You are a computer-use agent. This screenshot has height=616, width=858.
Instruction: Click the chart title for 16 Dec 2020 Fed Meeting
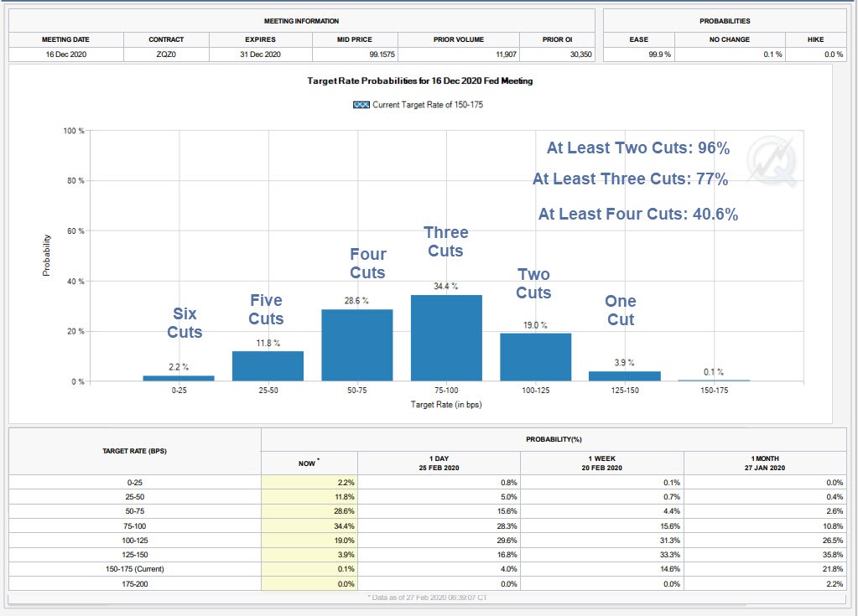420,81
